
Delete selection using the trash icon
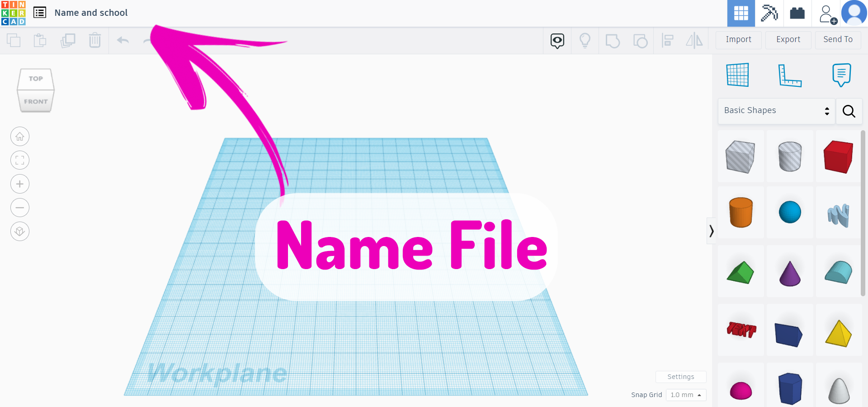coord(95,40)
